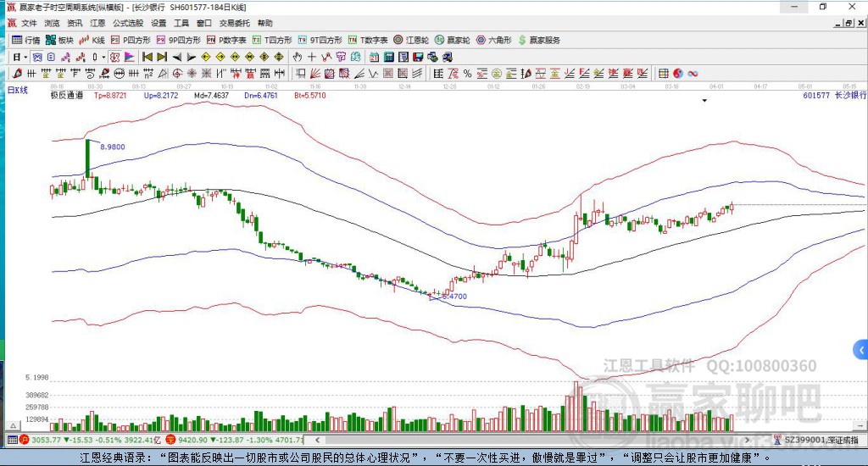Click the Bt=5.5710 indicator value
Image resolution: width=868 pixels, height=466 pixels.
click(310, 95)
